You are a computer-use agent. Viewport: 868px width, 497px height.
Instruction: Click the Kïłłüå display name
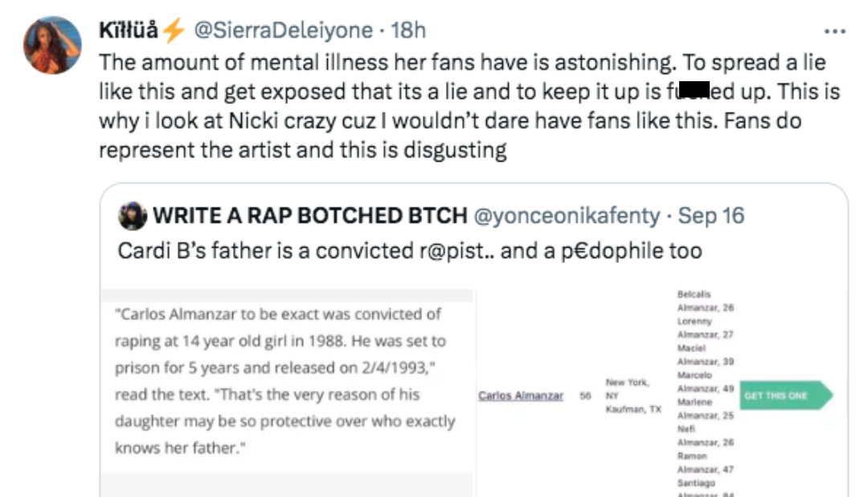coord(128,31)
